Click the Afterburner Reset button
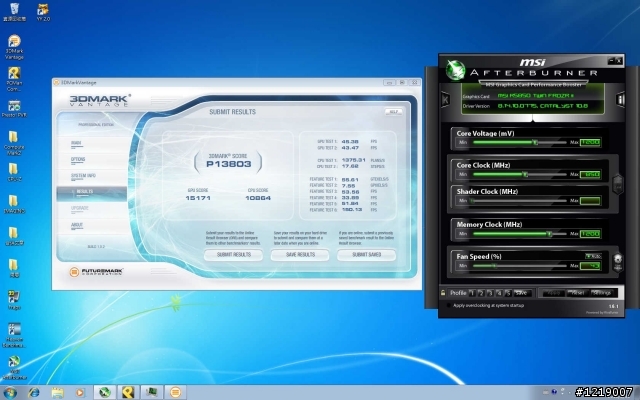This screenshot has width=640, height=400. click(x=578, y=293)
